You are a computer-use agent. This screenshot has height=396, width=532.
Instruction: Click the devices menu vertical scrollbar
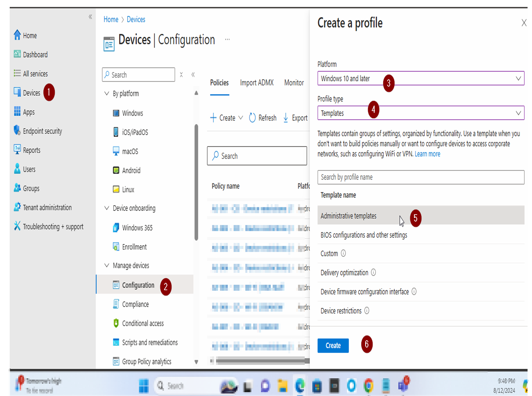tap(196, 182)
